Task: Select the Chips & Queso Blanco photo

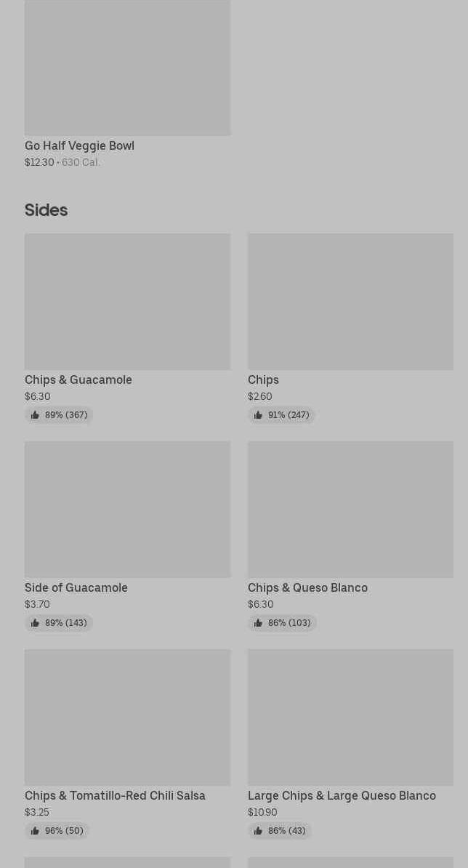Action: (350, 509)
